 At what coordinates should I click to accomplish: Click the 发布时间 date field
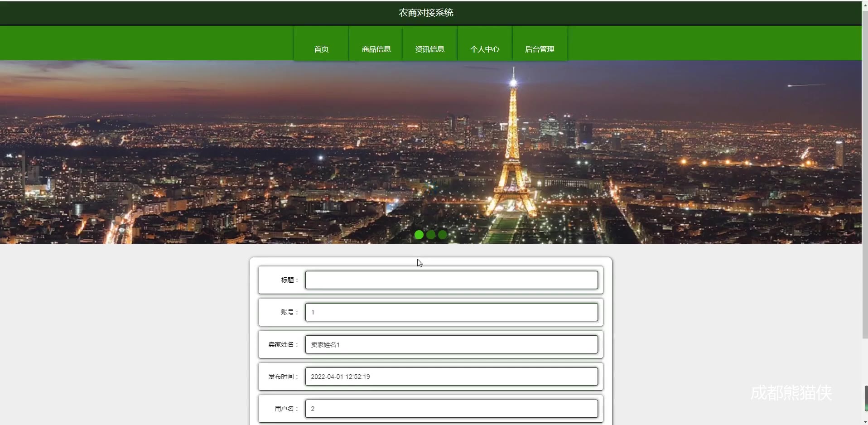tap(452, 377)
